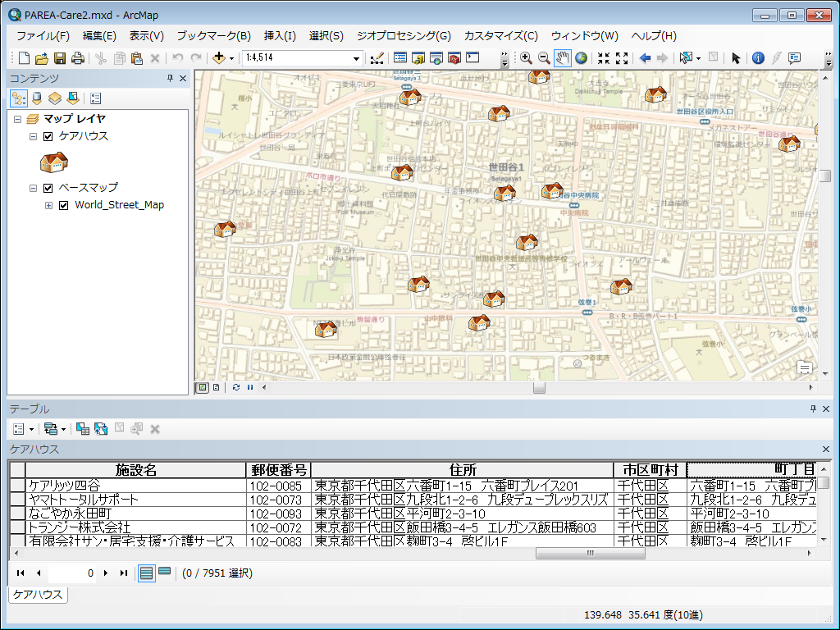The width and height of the screenshot is (840, 630).
Task: Select the Zoom In tool
Action: coord(526,58)
